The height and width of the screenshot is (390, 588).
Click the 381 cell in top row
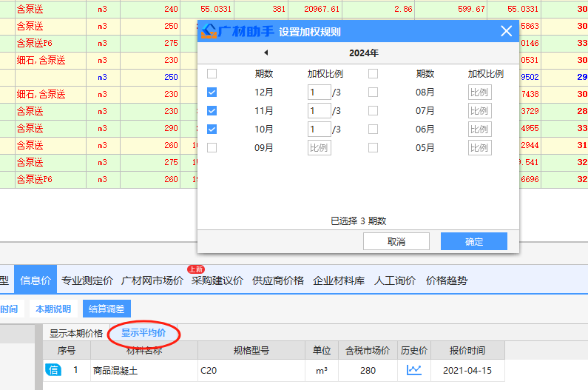(261, 9)
